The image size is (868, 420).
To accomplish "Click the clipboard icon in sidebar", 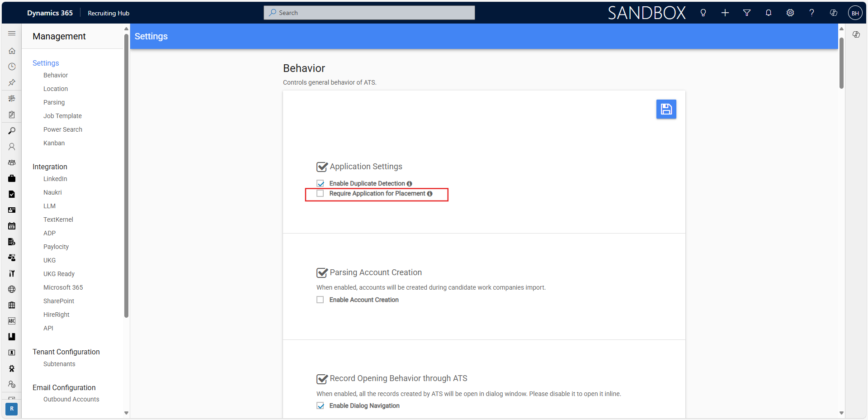I will [12, 115].
